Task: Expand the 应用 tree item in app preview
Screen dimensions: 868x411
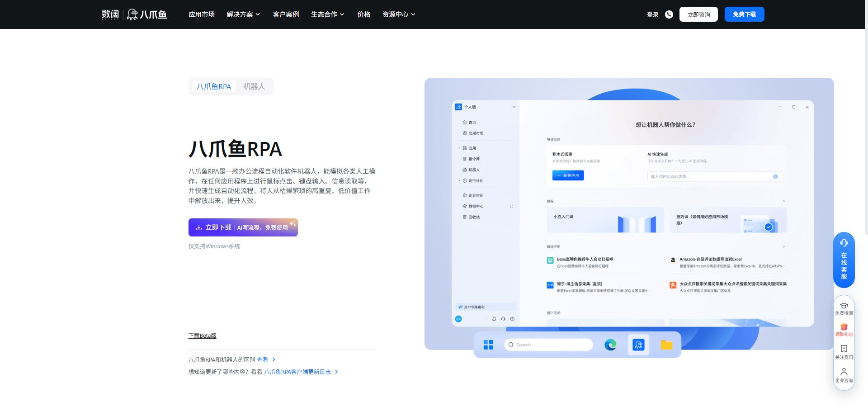Action: (459, 148)
